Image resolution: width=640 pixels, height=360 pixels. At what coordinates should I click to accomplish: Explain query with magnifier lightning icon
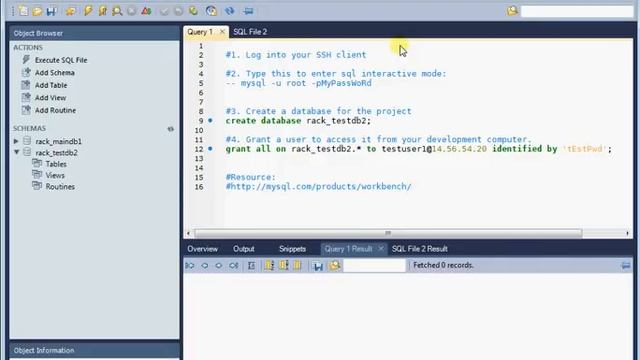click(117, 11)
